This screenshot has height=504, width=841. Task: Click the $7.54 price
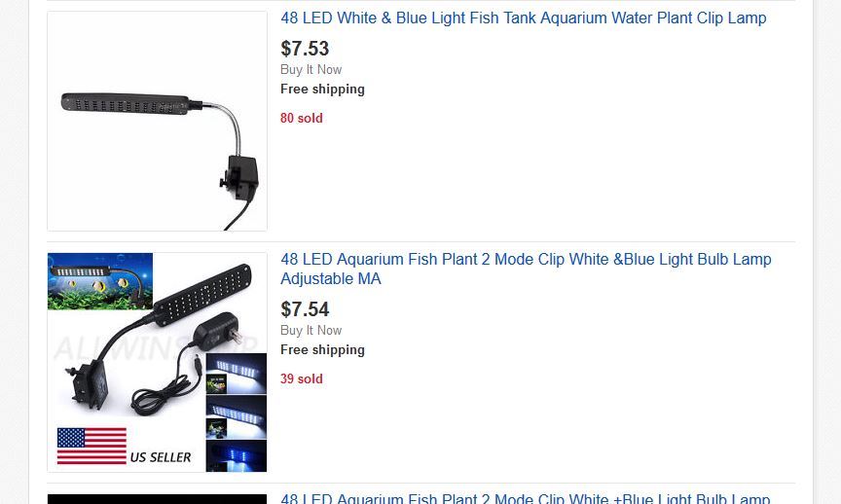tap(305, 309)
